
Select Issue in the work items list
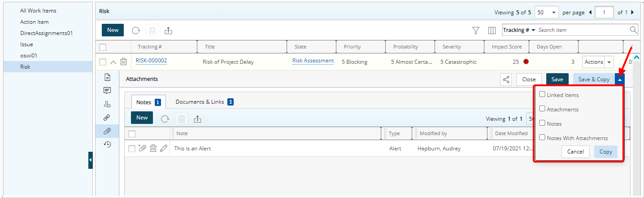26,44
